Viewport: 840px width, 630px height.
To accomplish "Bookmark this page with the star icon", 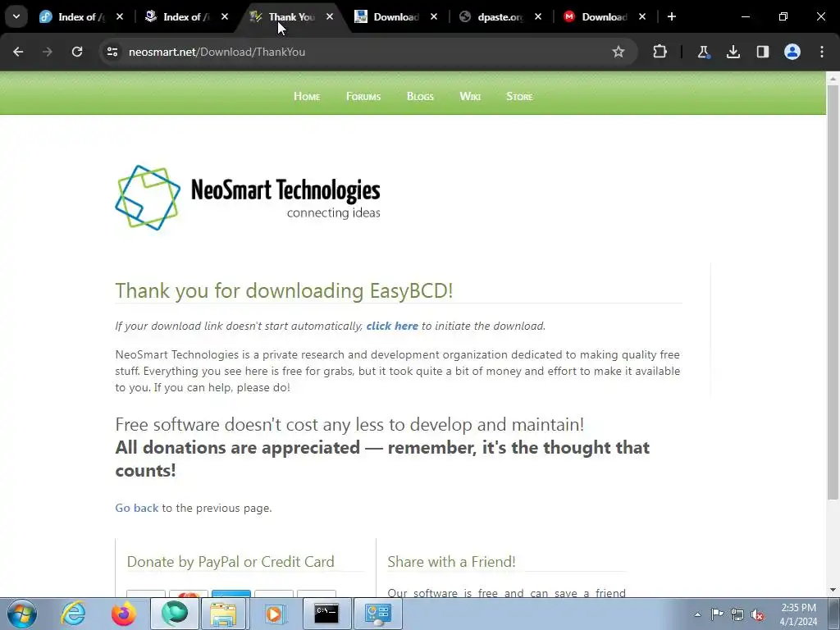I will click(619, 52).
